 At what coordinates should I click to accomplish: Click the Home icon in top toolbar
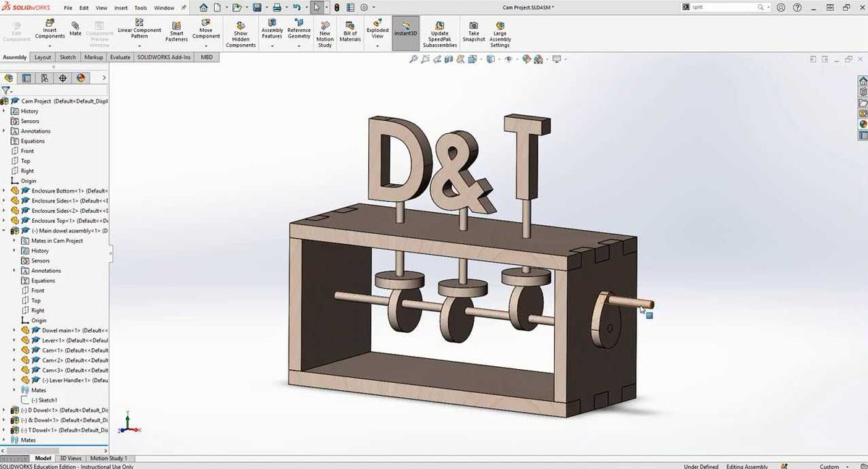[203, 7]
